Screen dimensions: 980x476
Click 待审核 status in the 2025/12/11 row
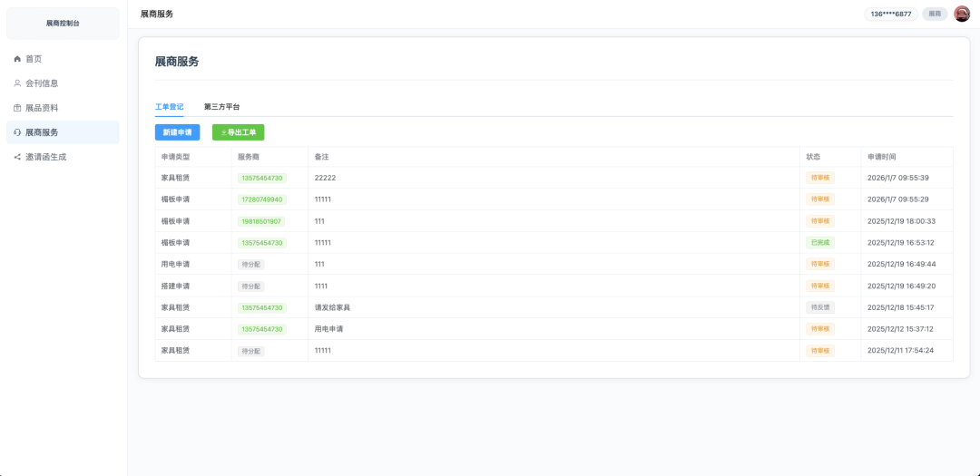[x=820, y=351]
